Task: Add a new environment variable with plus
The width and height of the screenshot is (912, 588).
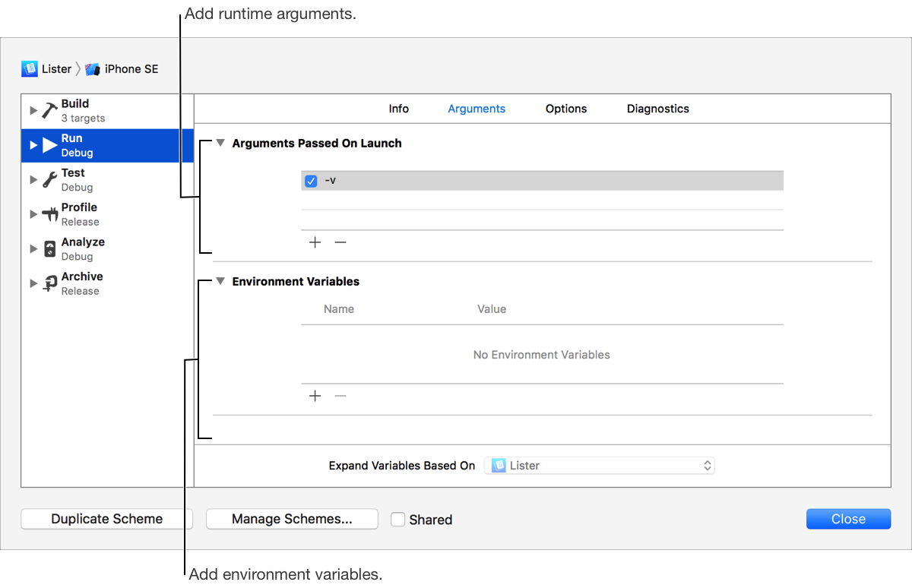Action: [315, 396]
